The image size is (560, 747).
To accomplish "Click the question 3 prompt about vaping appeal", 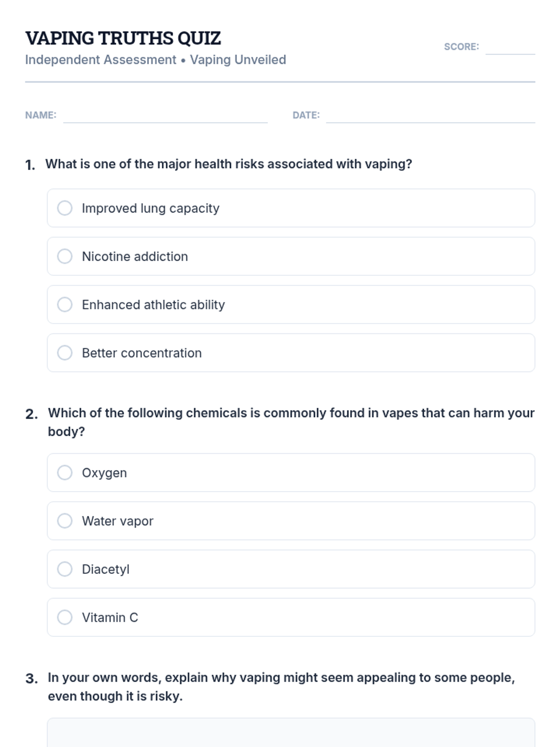I will pyautogui.click(x=281, y=678).
